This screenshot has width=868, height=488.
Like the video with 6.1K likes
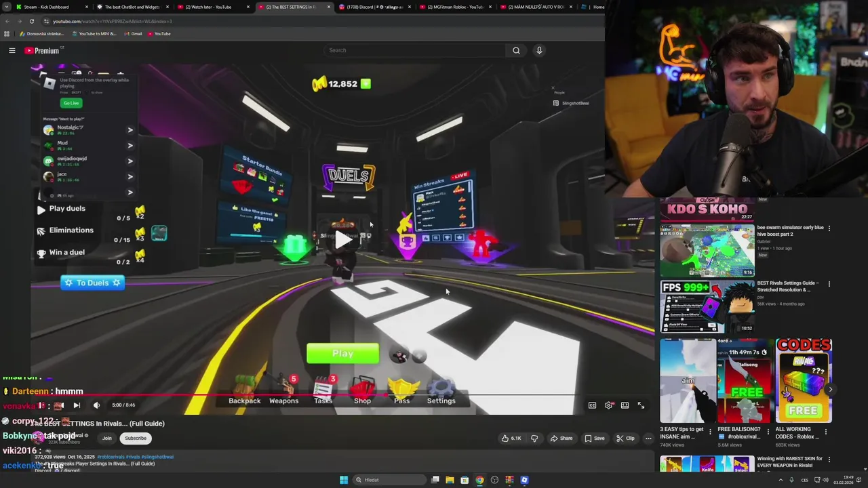511,439
